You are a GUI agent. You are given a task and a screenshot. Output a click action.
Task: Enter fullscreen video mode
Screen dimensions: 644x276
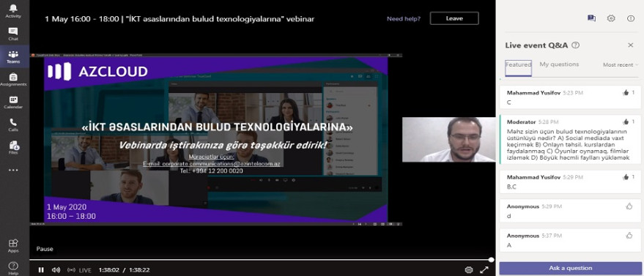484,270
